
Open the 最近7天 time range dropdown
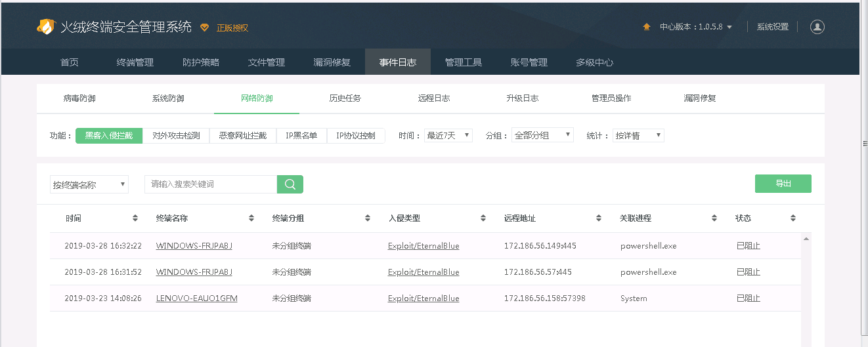pos(448,136)
